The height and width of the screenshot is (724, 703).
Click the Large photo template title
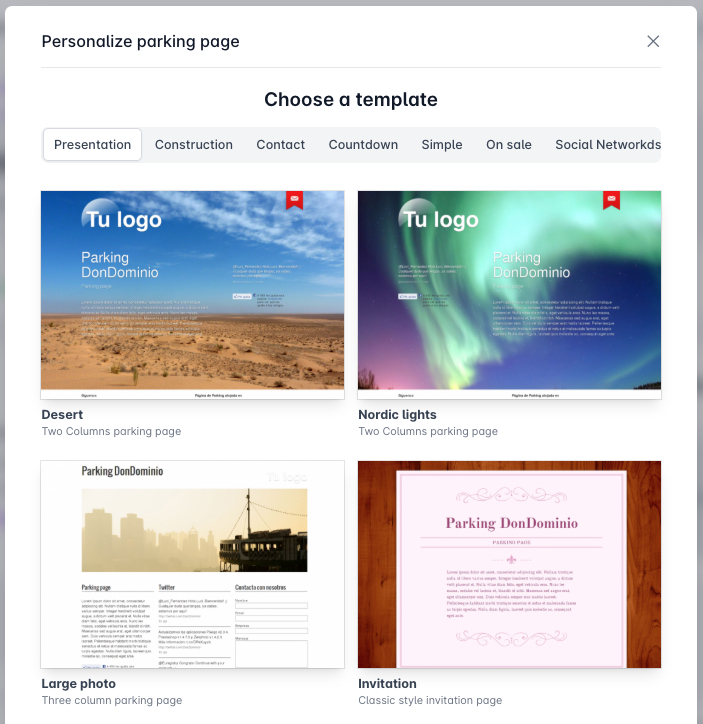pos(78,684)
